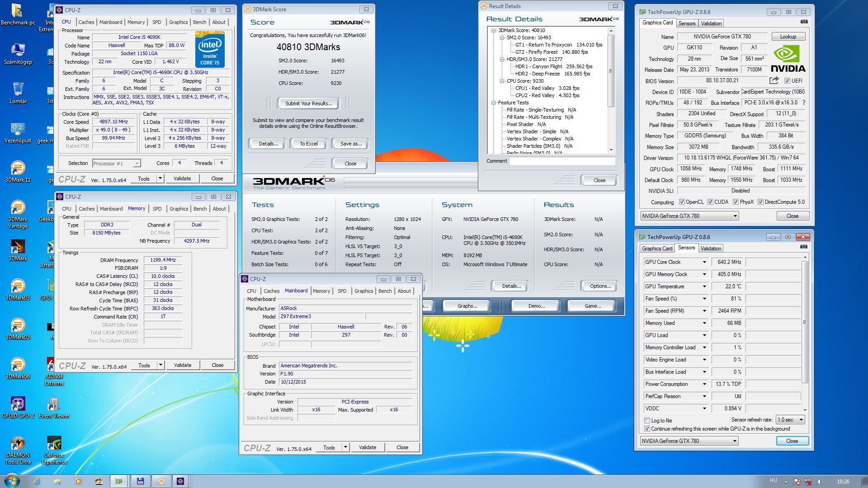Open the Fan Speed (RPM) sensor dropdown
This screenshot has height=488, width=868.
coord(704,311)
